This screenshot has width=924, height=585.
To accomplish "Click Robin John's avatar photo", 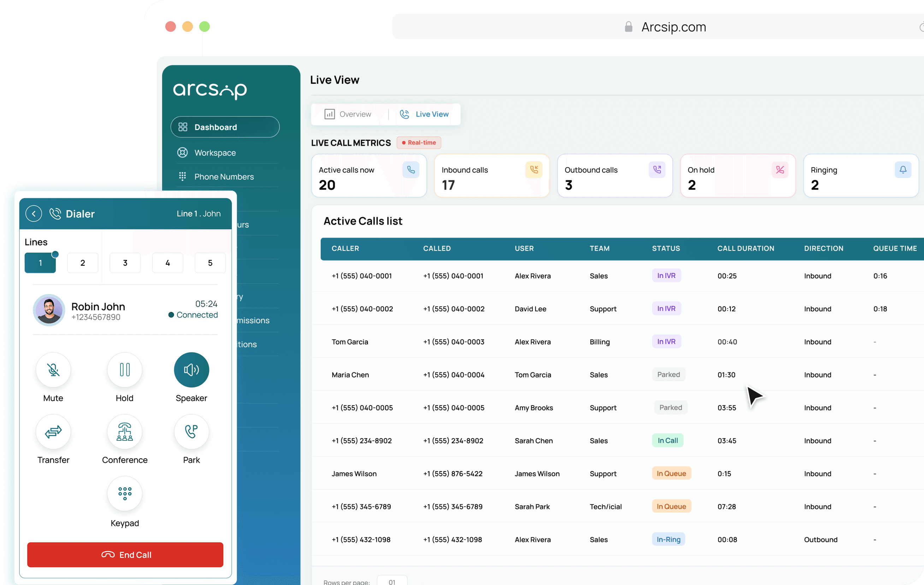I will [49, 310].
